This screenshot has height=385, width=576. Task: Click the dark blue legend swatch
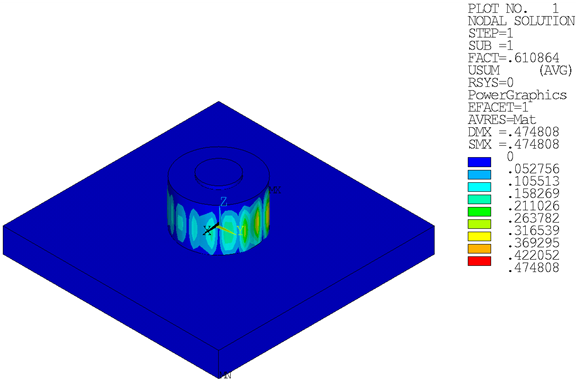coord(479,162)
